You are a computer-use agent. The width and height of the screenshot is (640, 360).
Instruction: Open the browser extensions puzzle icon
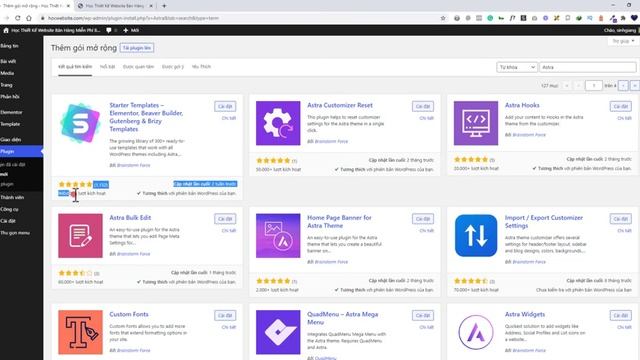pyautogui.click(x=623, y=18)
